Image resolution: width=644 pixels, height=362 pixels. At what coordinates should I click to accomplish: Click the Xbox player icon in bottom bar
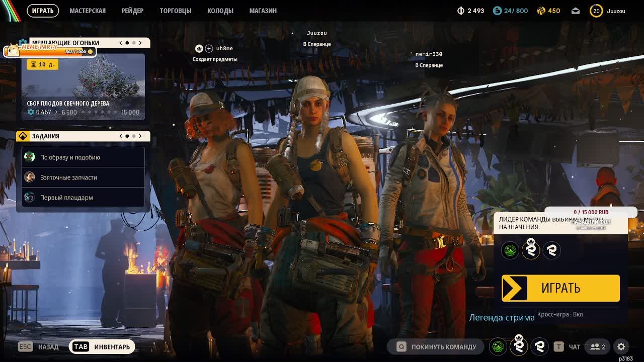498,346
